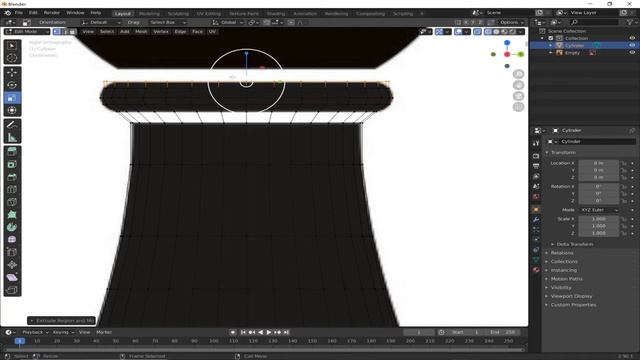Open the Global orientation dropdown

click(227, 22)
